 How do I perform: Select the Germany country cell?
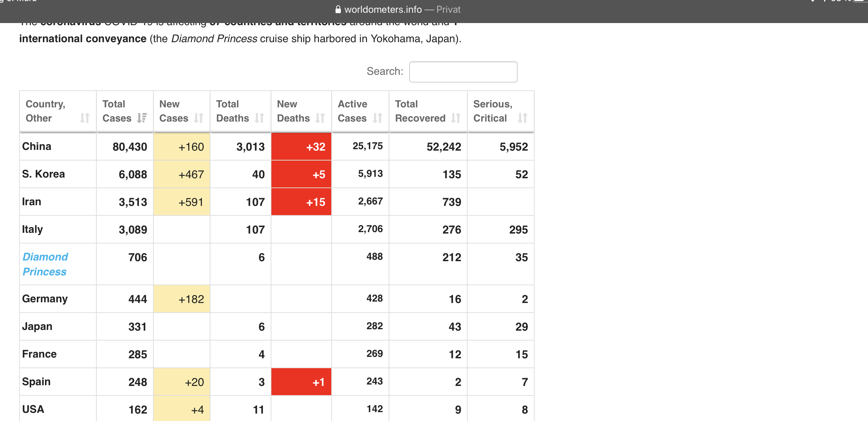point(45,299)
